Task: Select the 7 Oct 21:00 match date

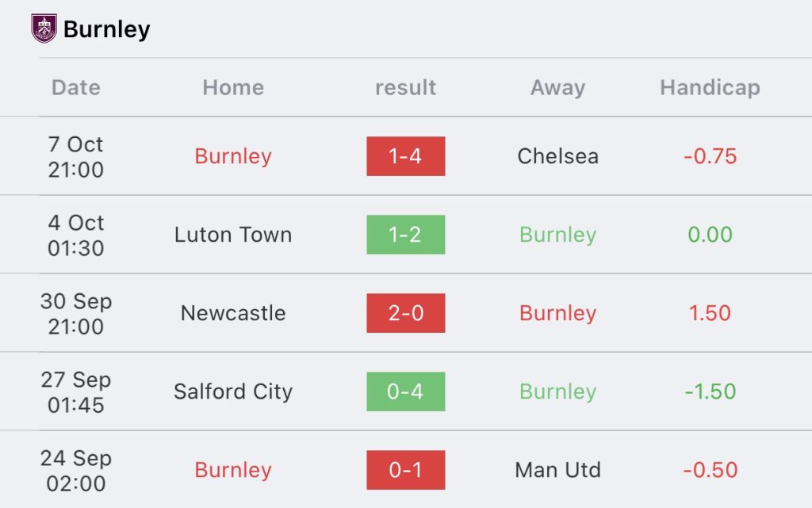Action: coord(76,156)
